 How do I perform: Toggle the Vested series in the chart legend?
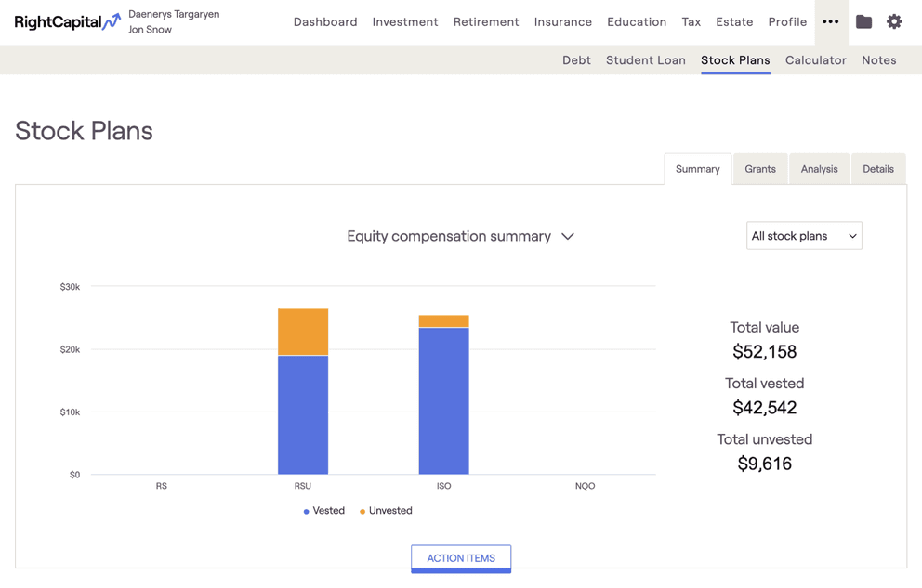click(324, 510)
